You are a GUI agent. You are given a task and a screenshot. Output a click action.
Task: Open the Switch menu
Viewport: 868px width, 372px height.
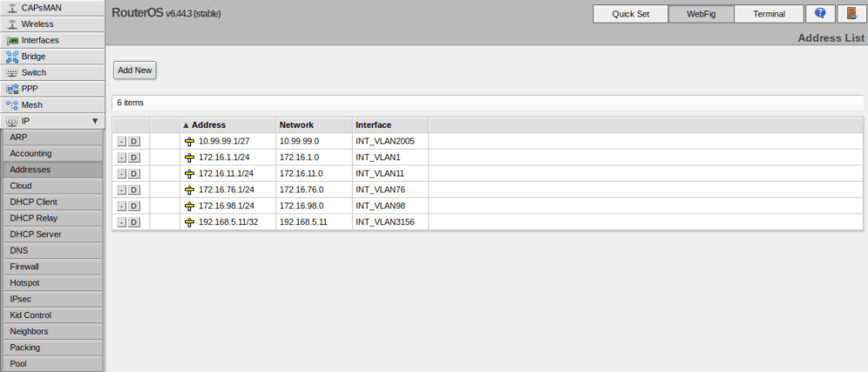pyautogui.click(x=52, y=72)
